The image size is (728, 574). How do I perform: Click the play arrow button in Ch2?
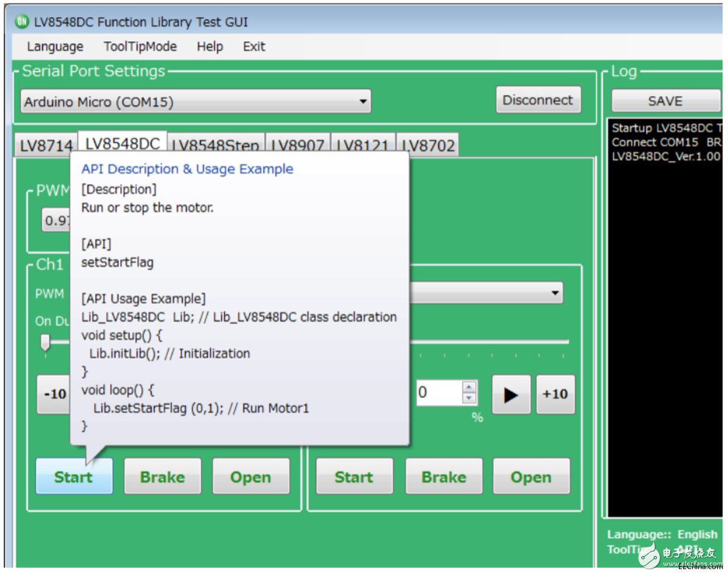click(511, 394)
